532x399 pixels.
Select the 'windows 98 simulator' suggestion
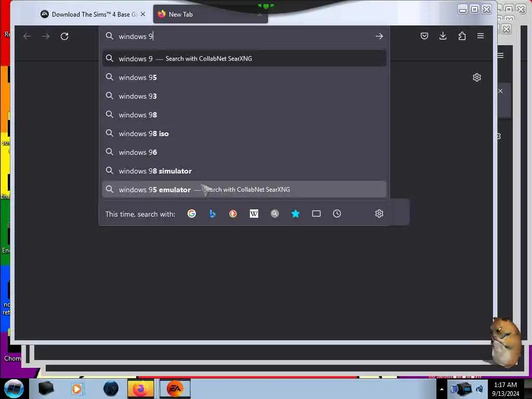click(x=244, y=171)
